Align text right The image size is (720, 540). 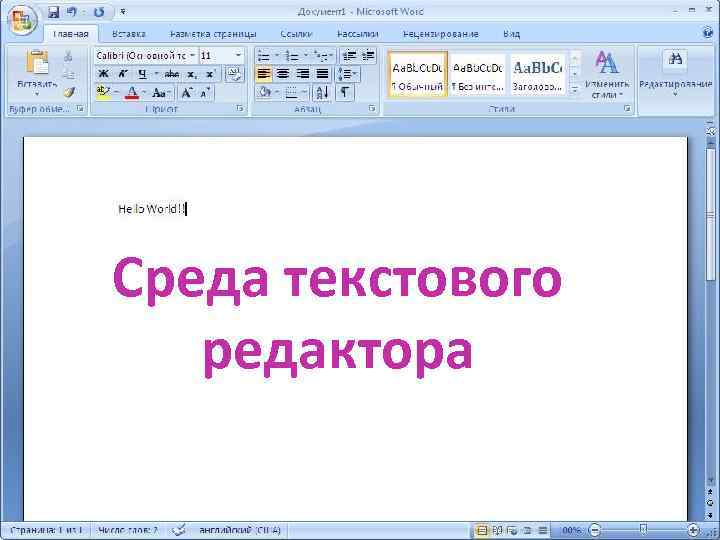point(303,74)
